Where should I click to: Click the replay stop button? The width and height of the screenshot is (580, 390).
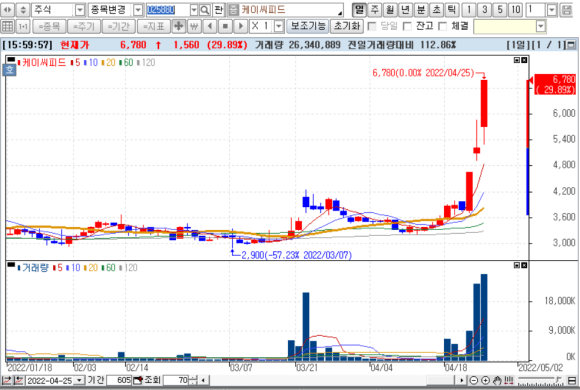(225, 26)
